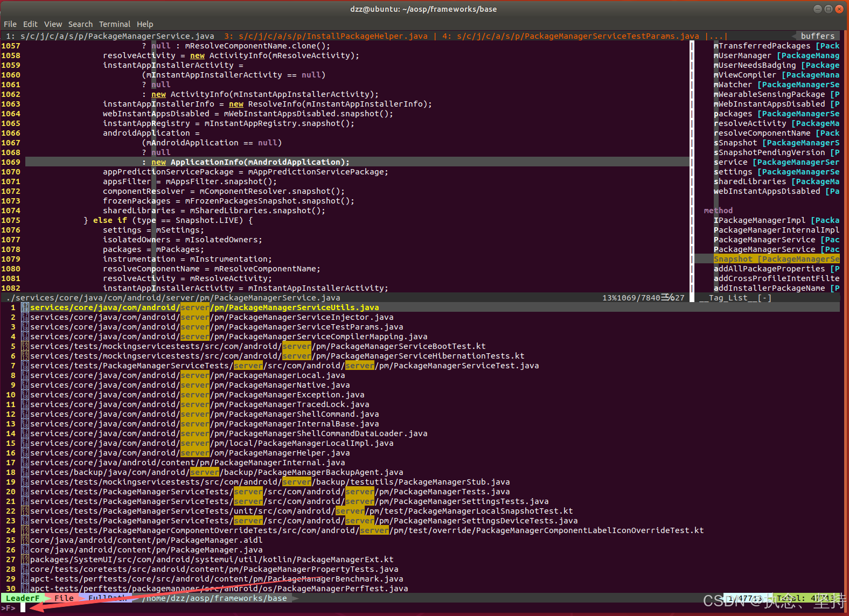The image size is (849, 616).
Task: Jump to addCrossProfileIntentFilter in tag list
Action: [776, 278]
